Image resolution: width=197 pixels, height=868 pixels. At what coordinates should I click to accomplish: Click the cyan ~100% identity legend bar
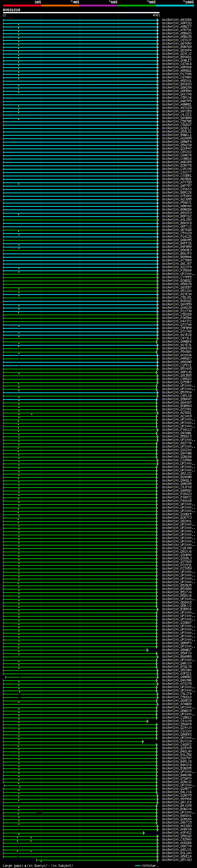(175, 6)
